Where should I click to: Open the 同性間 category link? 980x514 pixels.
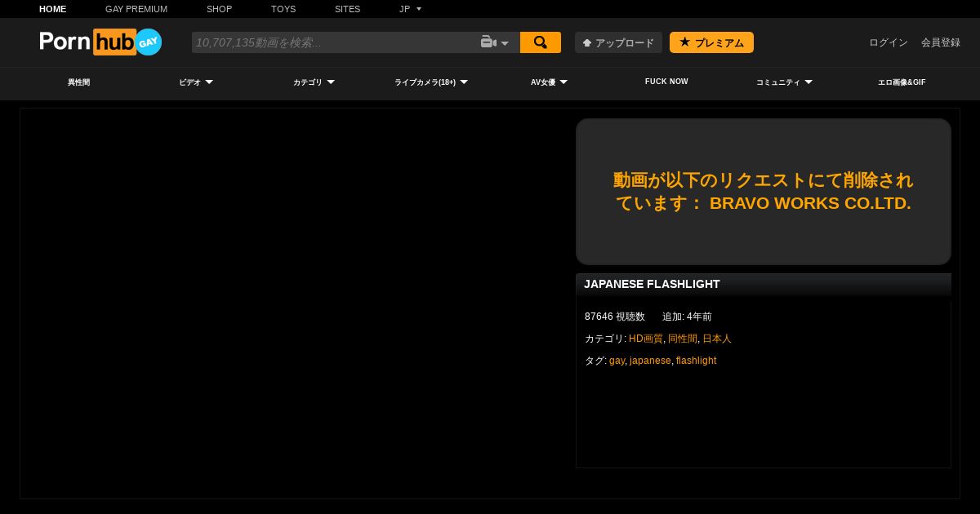(683, 339)
